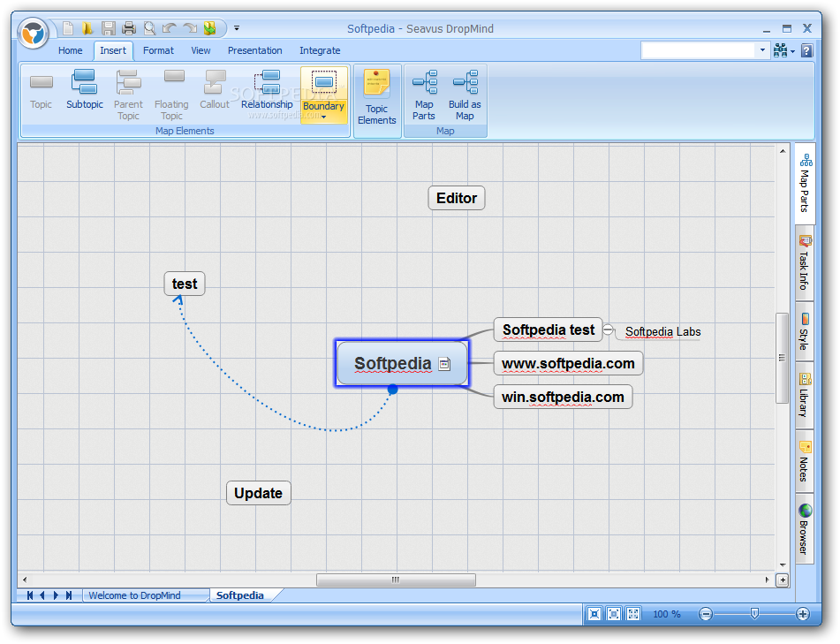Viewport: 840px width, 644px height.
Task: Click the horizontal scrollbar right arrow
Action: click(768, 580)
